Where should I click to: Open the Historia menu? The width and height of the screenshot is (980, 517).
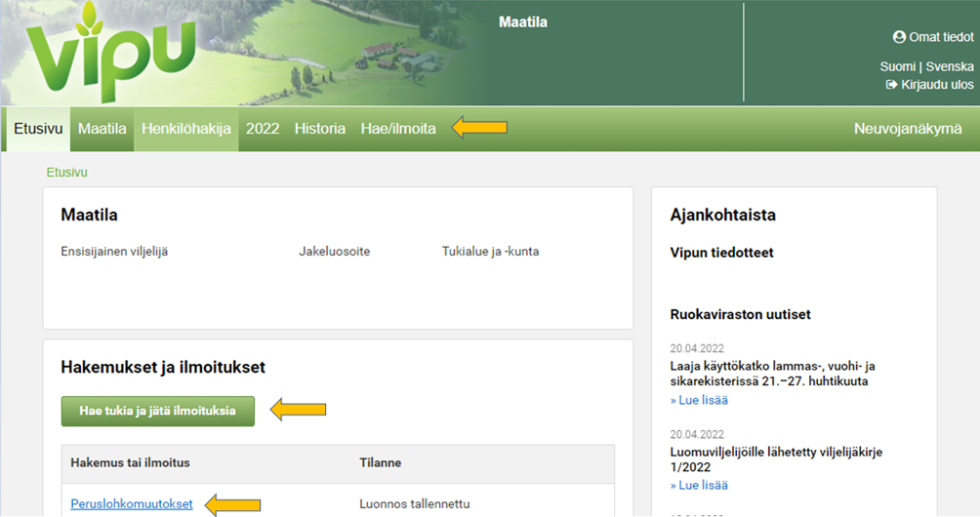(320, 129)
